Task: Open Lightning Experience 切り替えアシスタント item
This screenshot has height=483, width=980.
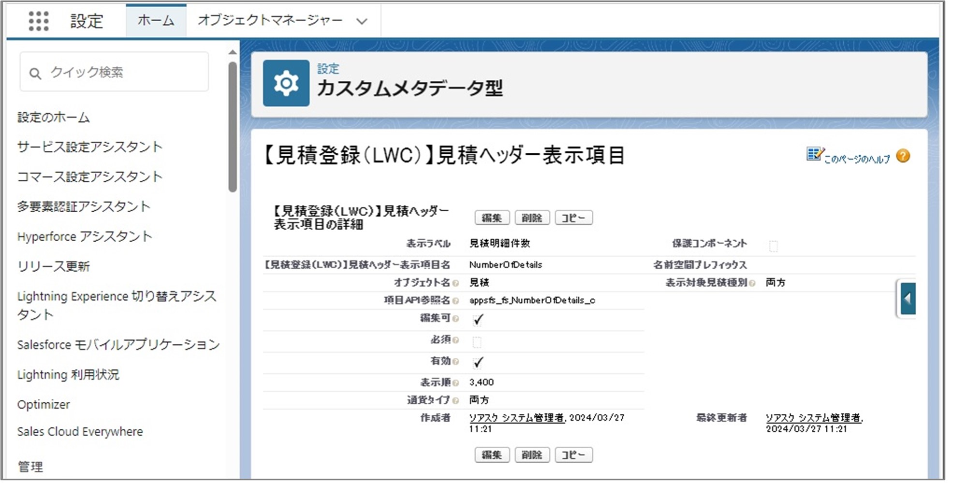Action: [x=117, y=305]
